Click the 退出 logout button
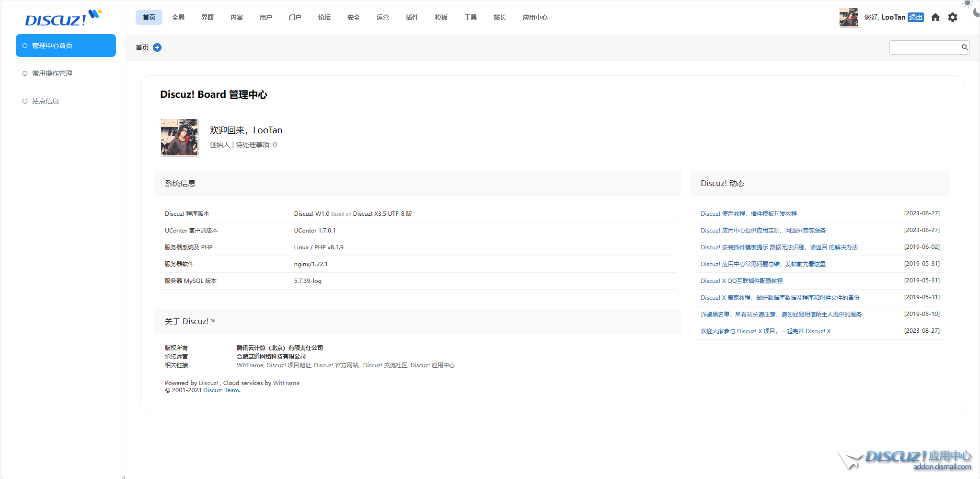 (916, 17)
